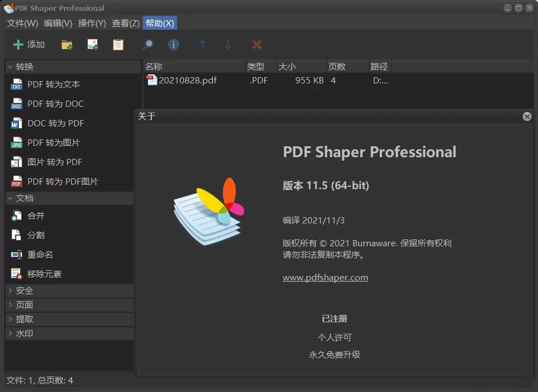The image size is (538, 392).
Task: Click the blue info properties icon
Action: coord(173,45)
